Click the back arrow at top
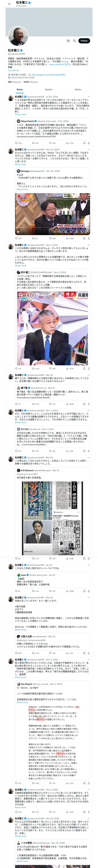 [x=9, y=4]
